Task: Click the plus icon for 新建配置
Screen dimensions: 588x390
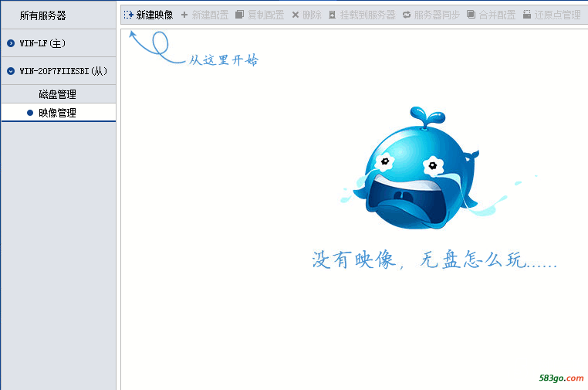Action: pos(184,15)
